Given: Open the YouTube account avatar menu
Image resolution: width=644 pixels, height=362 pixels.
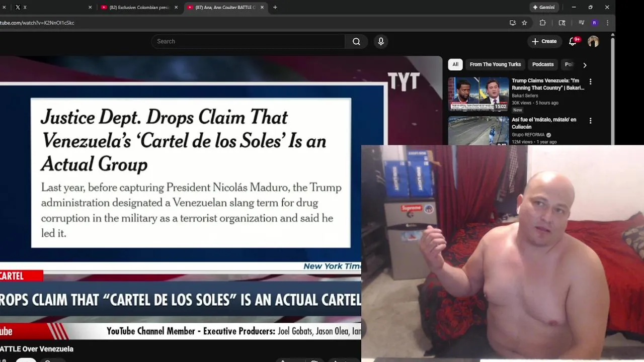Looking at the screenshot, I should 593,41.
